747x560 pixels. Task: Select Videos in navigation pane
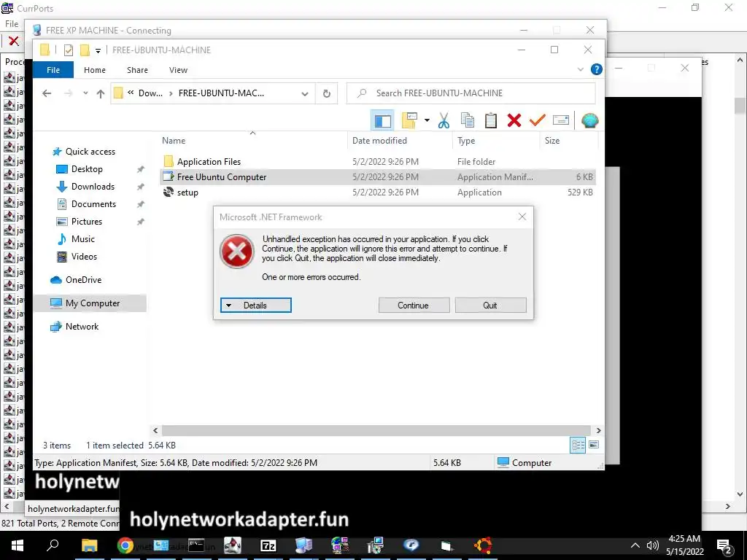click(84, 256)
